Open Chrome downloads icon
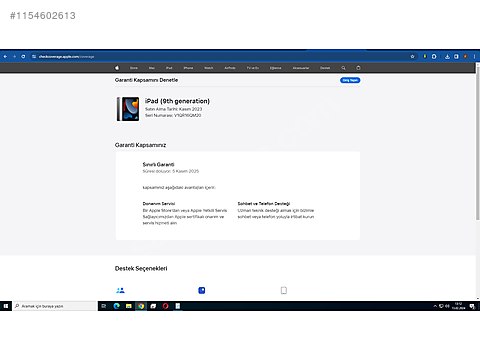 coord(447,56)
